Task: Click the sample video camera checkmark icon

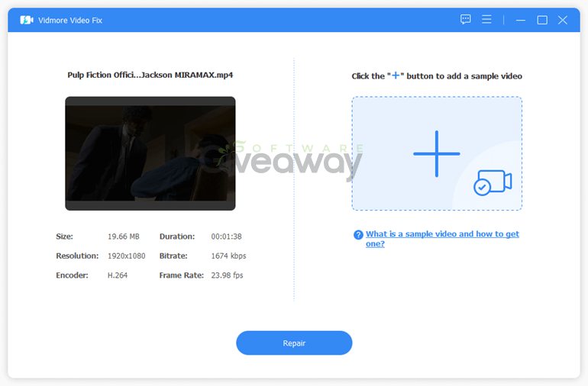Action: pos(493,182)
